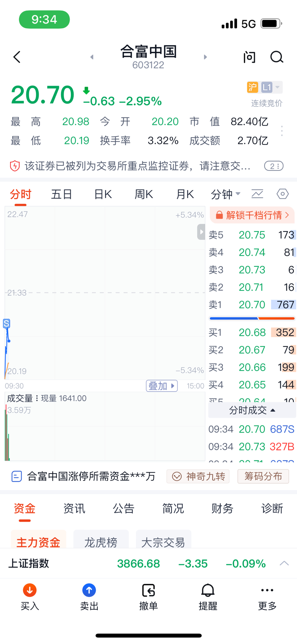
Task: Select the 资讯 tab
Action: [x=74, y=508]
